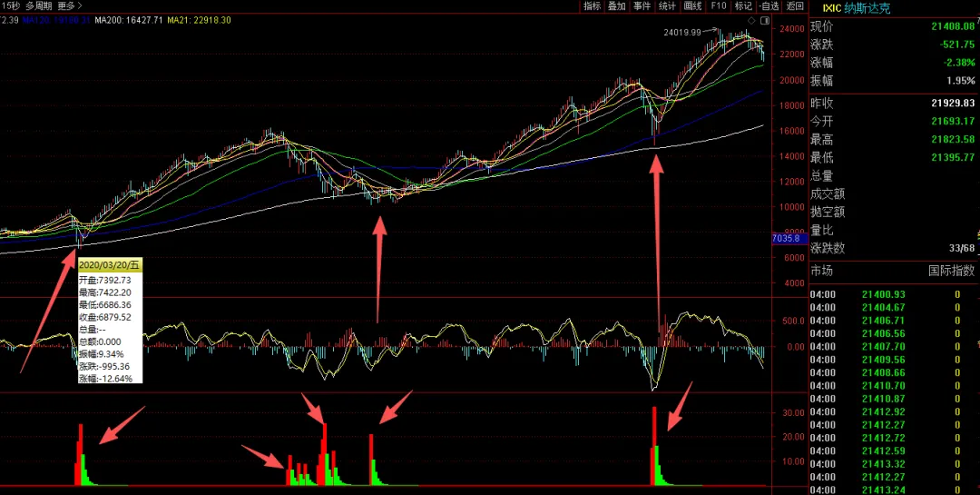Select the 15秒 period tab

click(x=9, y=6)
